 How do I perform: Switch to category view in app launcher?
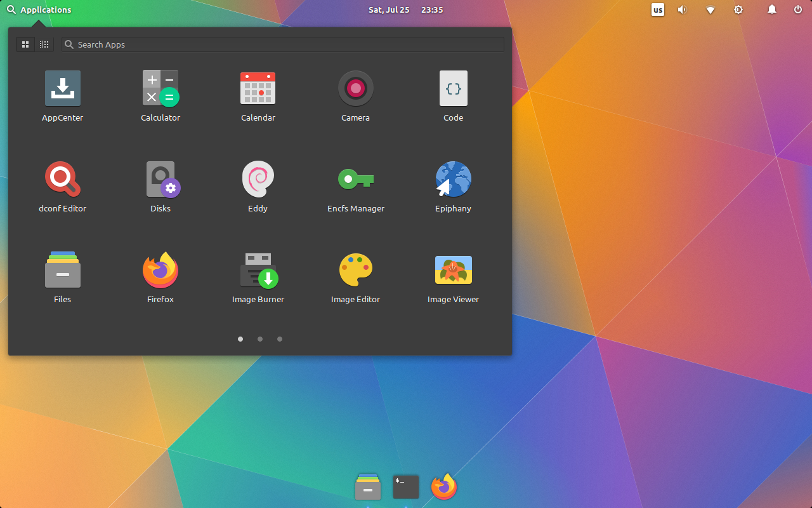pyautogui.click(x=44, y=44)
